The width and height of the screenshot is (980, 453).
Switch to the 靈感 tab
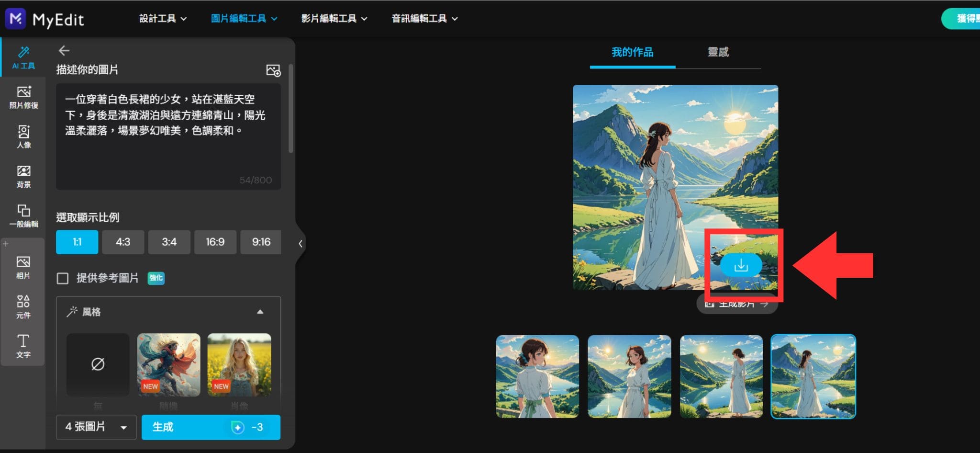pyautogui.click(x=718, y=52)
